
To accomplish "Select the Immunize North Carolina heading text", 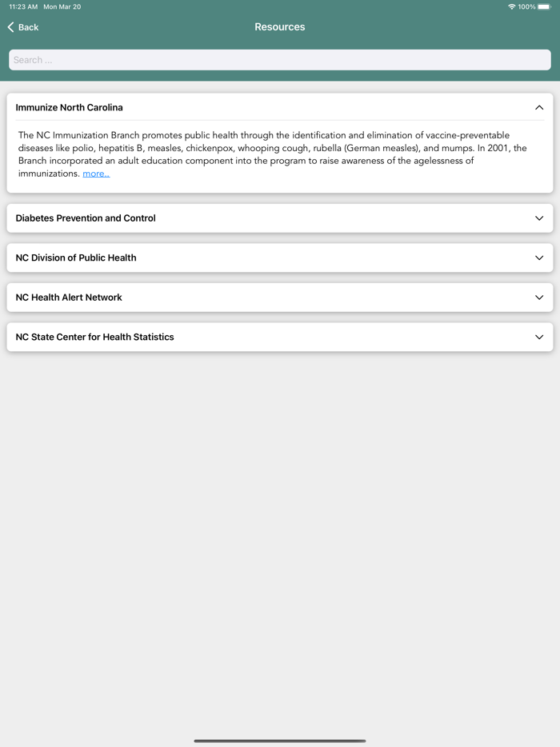I will [x=69, y=106].
